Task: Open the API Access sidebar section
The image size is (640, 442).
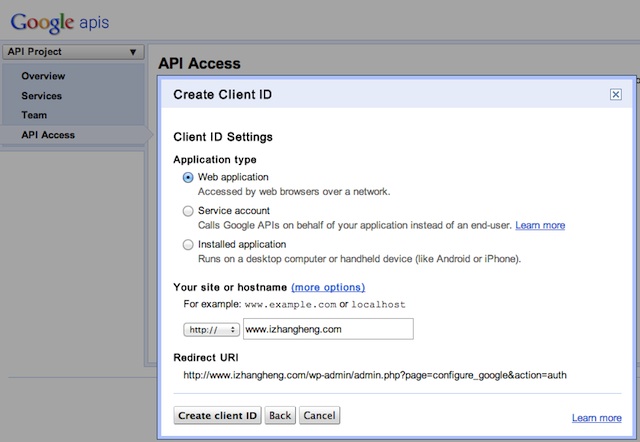Action: click(48, 135)
